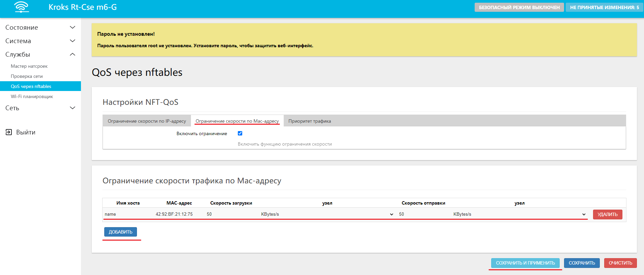Click the download speed field with 50
Viewport: 644px width, 275px height.
tap(231, 214)
